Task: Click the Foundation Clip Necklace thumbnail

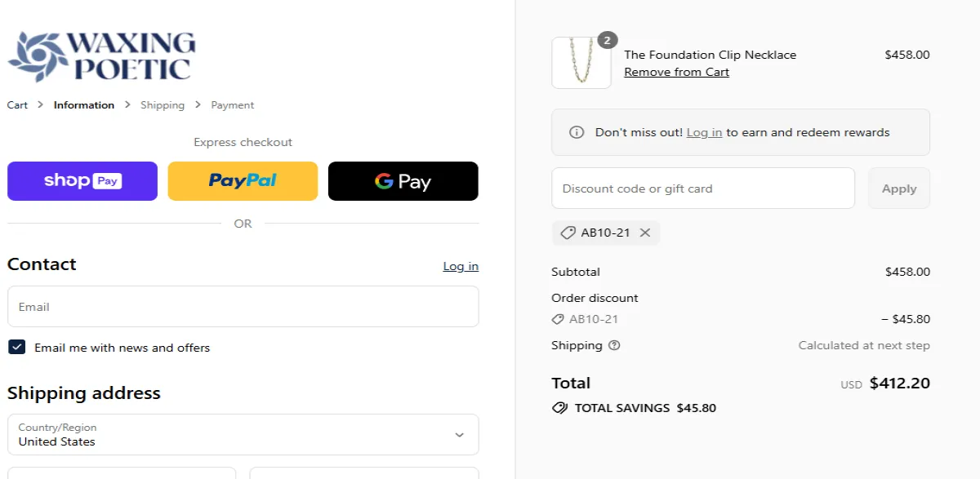Action: 581,63
